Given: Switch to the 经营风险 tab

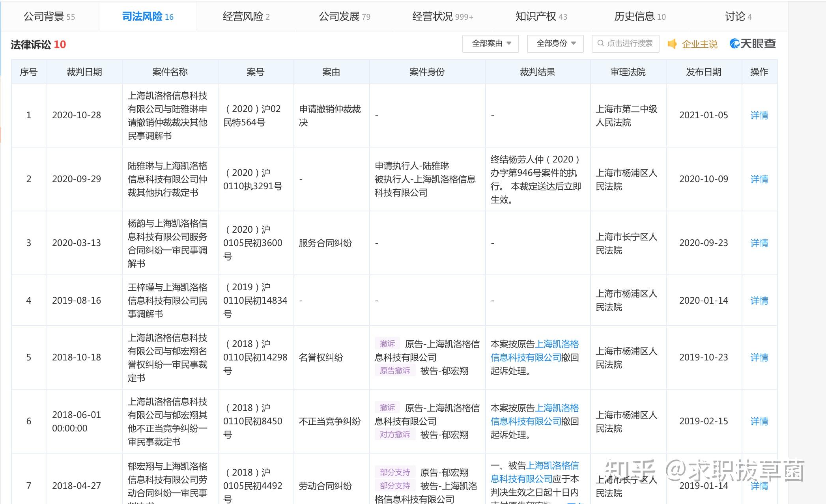Looking at the screenshot, I should (246, 17).
